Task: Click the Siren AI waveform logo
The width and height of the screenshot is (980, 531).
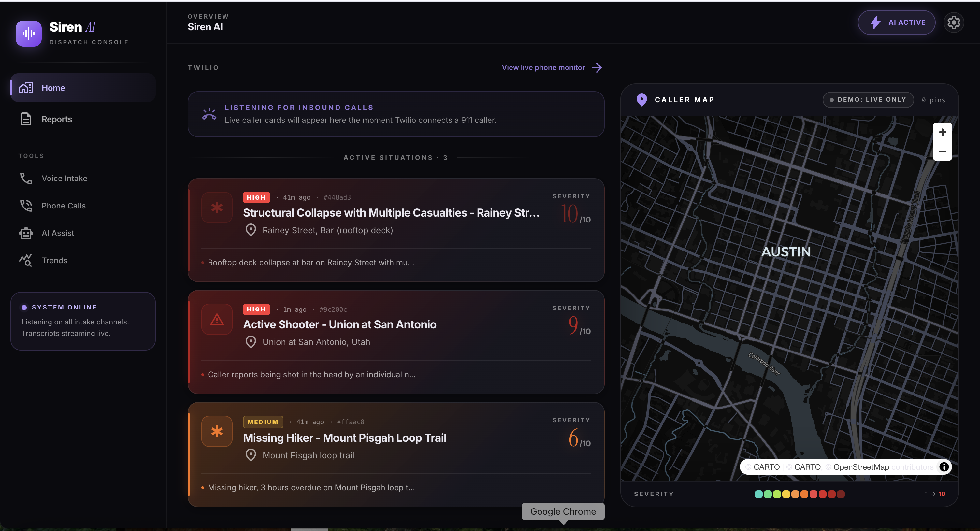Action: [29, 34]
